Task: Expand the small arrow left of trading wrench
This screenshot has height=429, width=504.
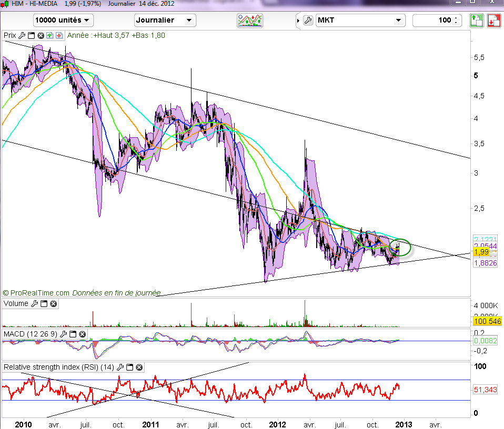Action: tap(299, 21)
